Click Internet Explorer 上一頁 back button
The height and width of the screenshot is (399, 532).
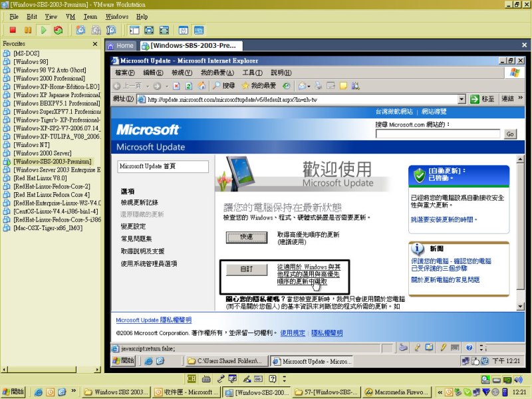127,86
